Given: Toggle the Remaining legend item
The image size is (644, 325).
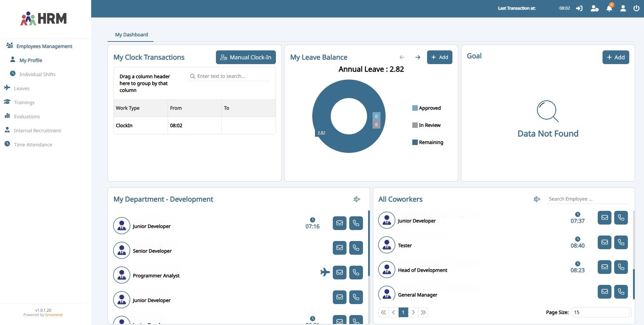Looking at the screenshot, I should (x=427, y=142).
